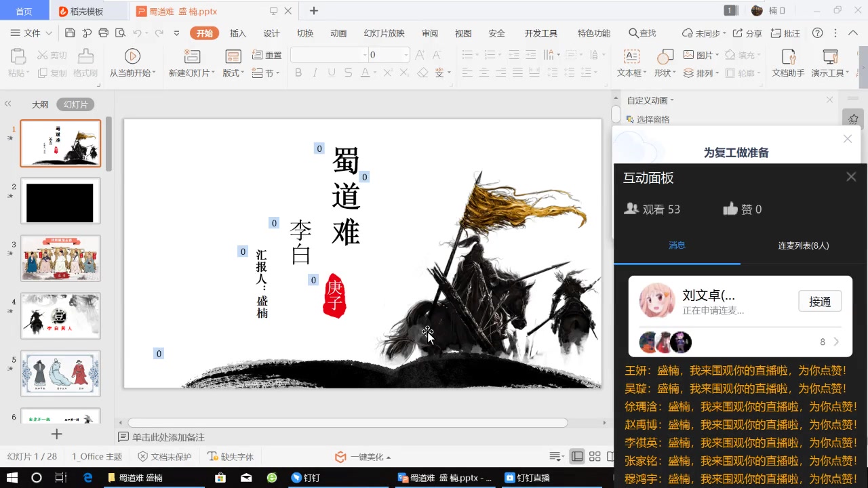
Task: Add a new slide with plus icon
Action: pyautogui.click(x=57, y=434)
